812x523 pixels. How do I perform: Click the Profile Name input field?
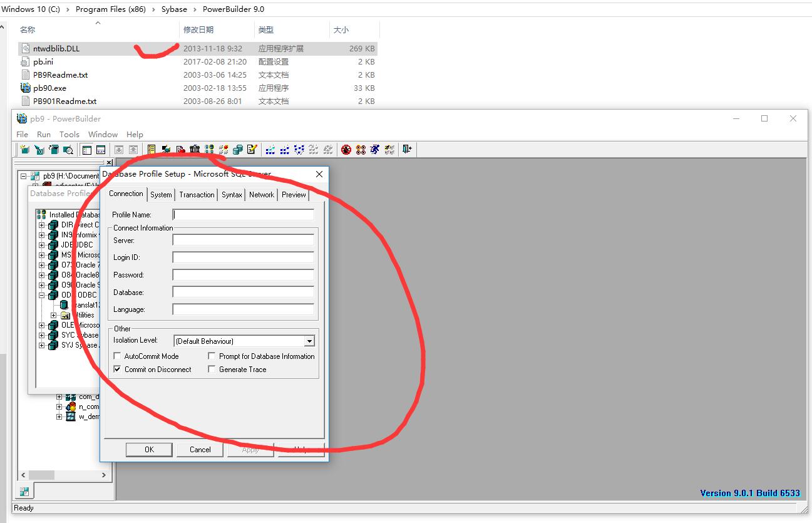(244, 215)
